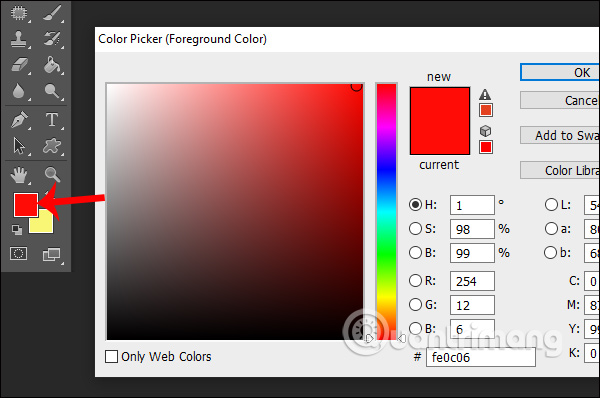Click a point on the rainbow hue slider
The height and width of the screenshot is (398, 600).
click(386, 211)
